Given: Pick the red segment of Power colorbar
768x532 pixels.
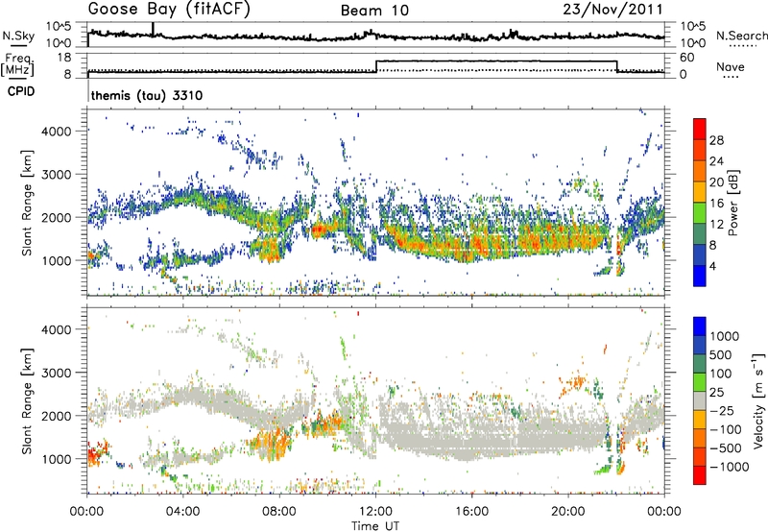Looking at the screenshot, I should point(700,129).
